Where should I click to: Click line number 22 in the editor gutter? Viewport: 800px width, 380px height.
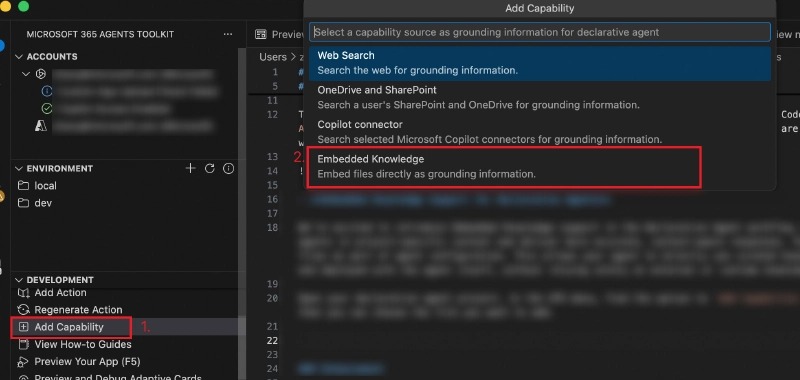(272, 341)
